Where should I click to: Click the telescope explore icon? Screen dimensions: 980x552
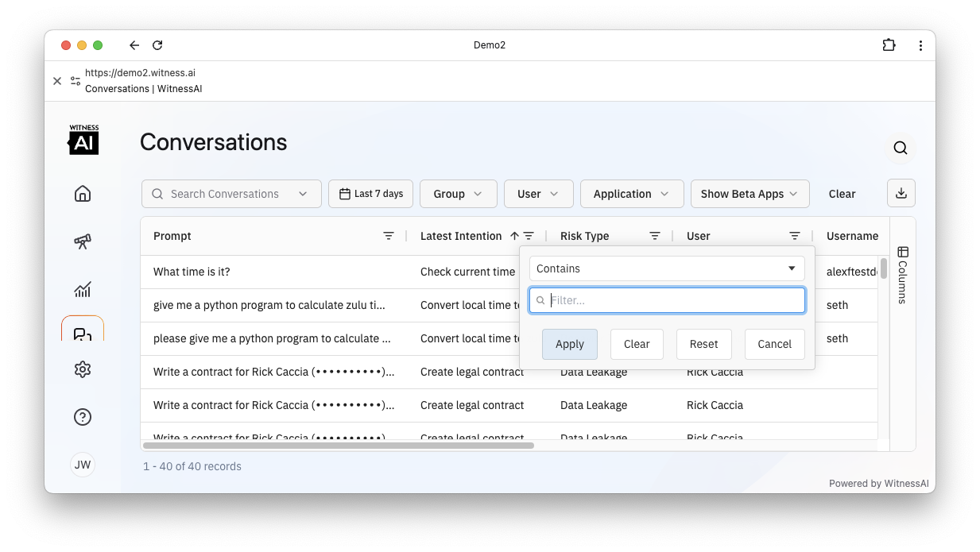coord(83,241)
